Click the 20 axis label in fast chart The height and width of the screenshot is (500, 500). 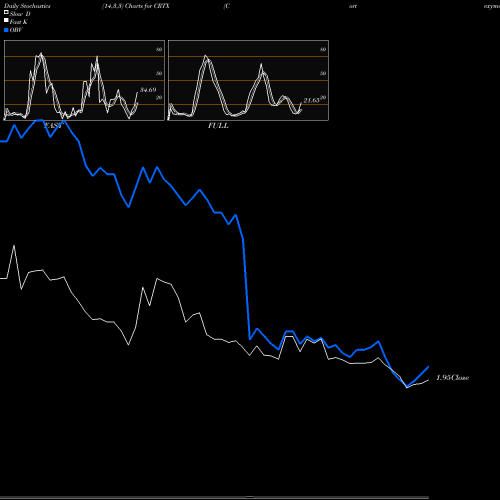(159, 97)
